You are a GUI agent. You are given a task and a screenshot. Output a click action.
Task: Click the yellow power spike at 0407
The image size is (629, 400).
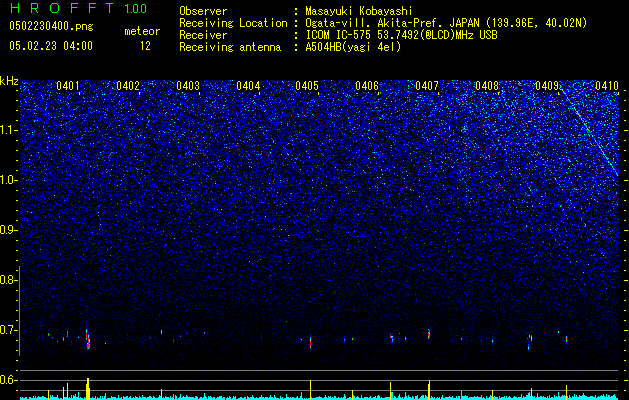click(429, 390)
